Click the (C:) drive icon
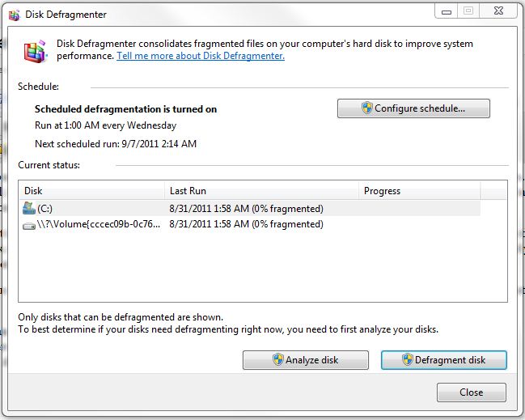Image resolution: width=525 pixels, height=420 pixels. [x=29, y=208]
